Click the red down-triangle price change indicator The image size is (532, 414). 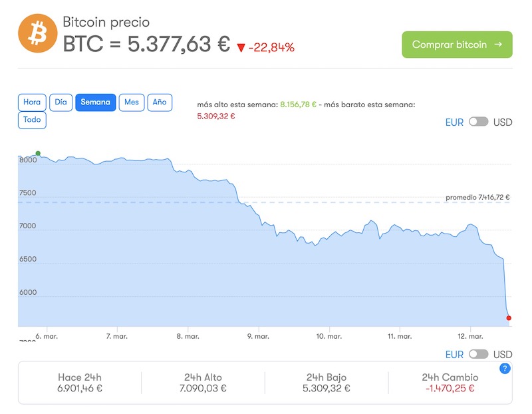point(241,47)
